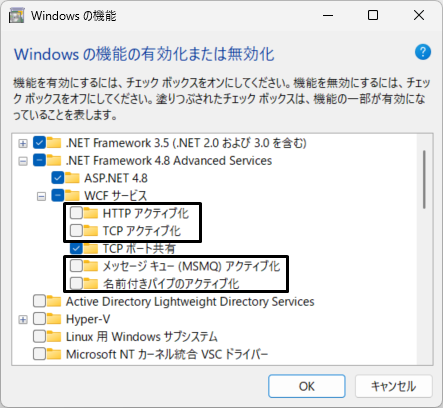This screenshot has height=408, width=443.
Task: Click folder icon beside Active Directory Lightweight Directory Services
Action: tap(54, 301)
